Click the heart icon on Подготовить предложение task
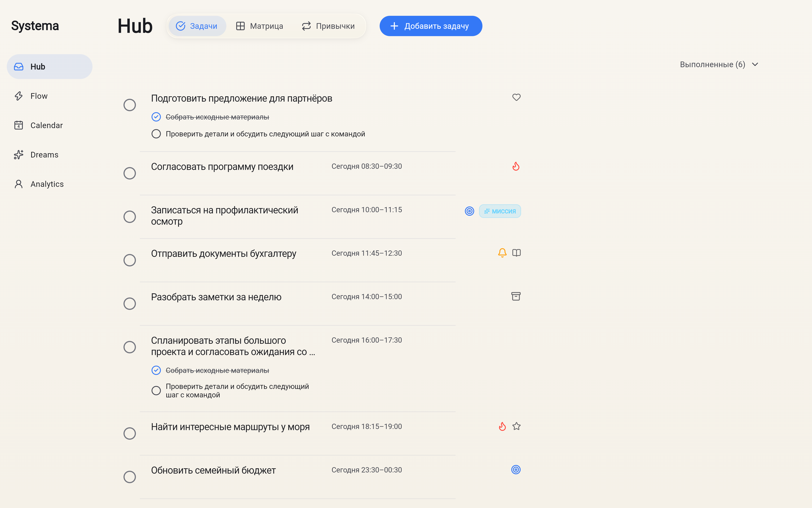Screen dimensions: 812x508 pos(516,97)
